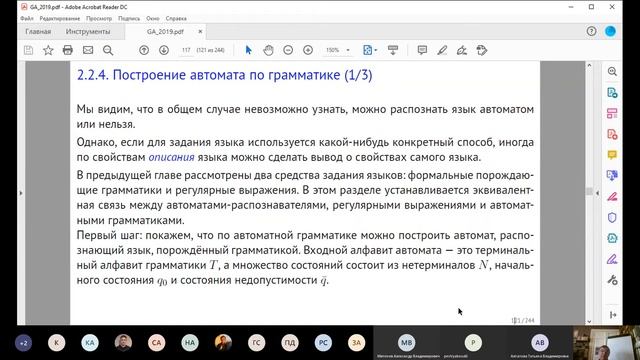Open Comment tool in right pane
The image size is (640, 360).
click(612, 155)
